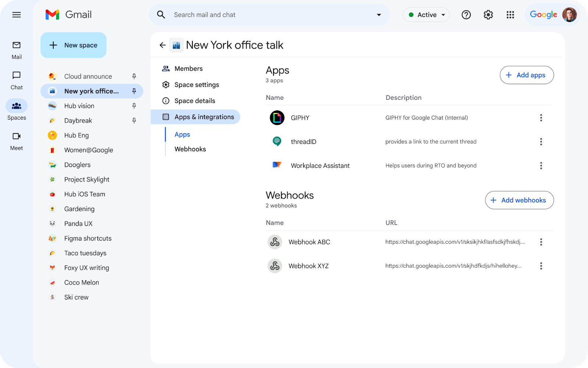Open Webhook ABC row's more options

(x=541, y=242)
